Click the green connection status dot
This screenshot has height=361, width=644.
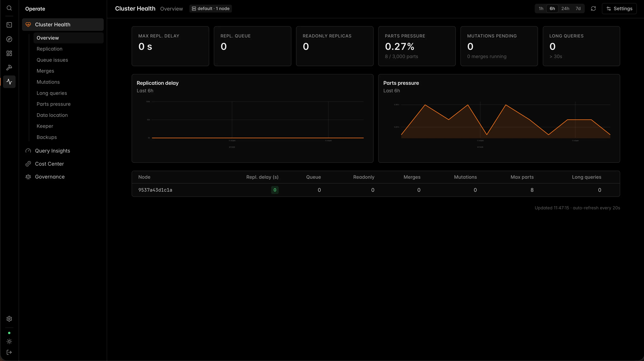coord(9,333)
